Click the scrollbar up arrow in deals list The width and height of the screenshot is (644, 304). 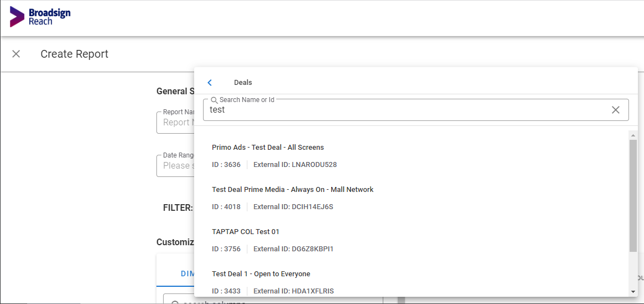(633, 135)
